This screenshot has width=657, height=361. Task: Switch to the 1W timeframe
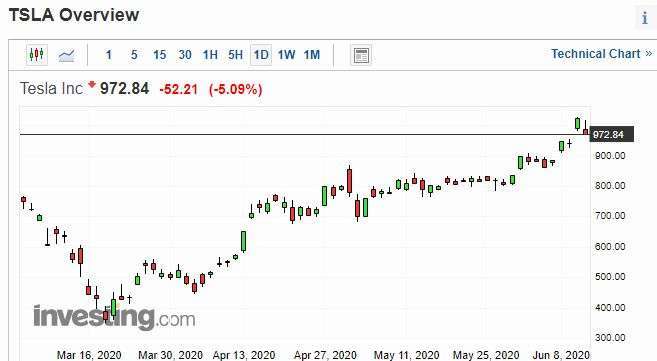(x=287, y=55)
